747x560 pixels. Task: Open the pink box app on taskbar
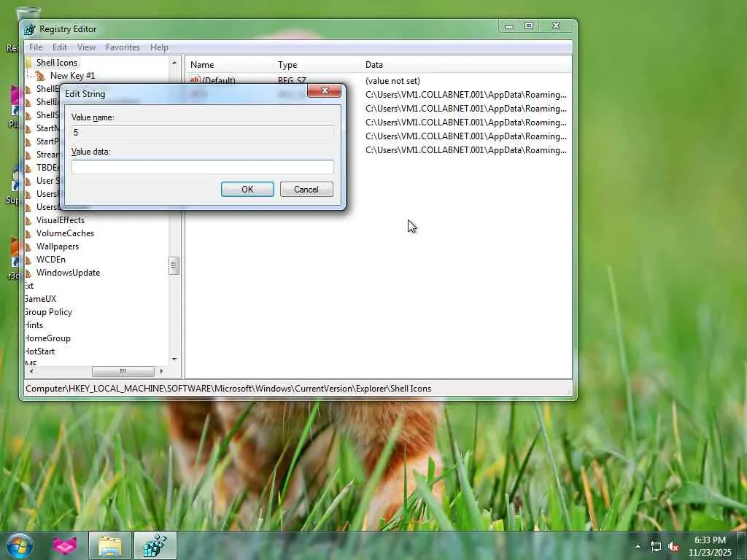tap(64, 545)
